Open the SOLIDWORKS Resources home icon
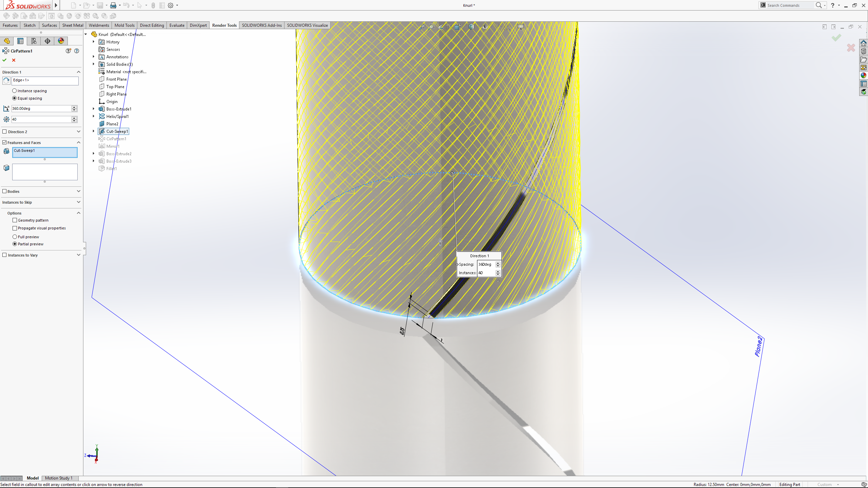Image resolution: width=868 pixels, height=488 pixels. coord(863,43)
